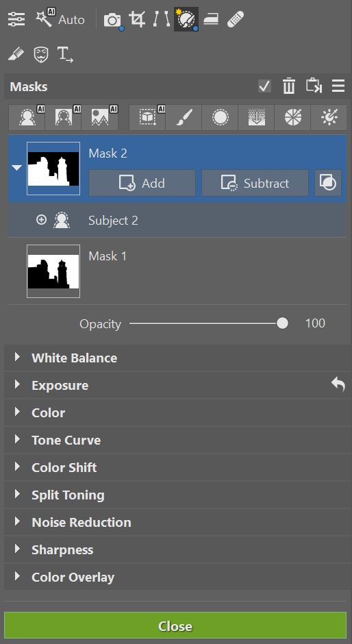Toggle the Masks enabled checkbox
Screen dimensions: 352x644
pos(264,86)
